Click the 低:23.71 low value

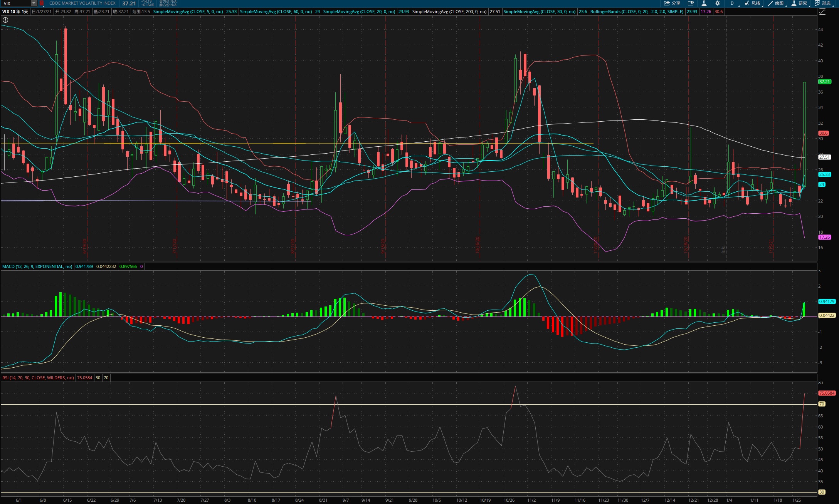[x=101, y=12]
